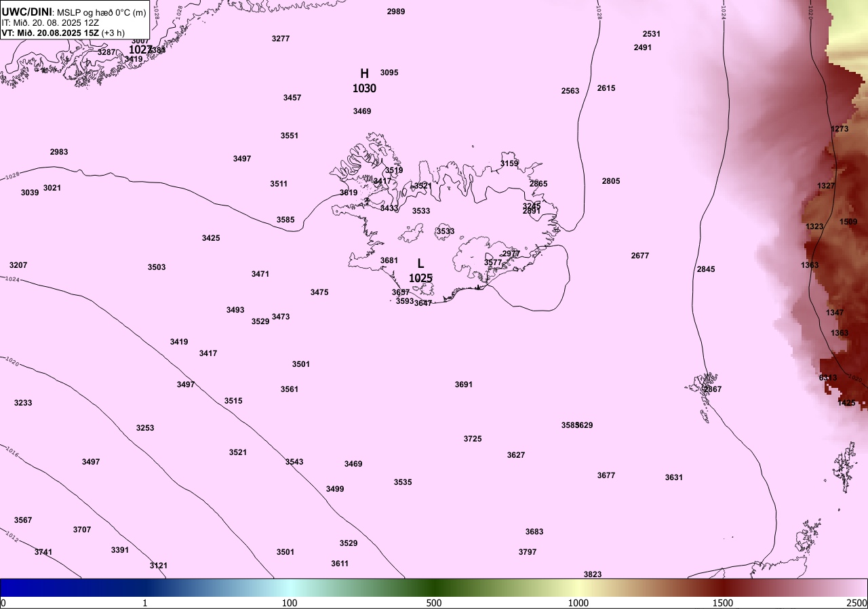Click the 3691 height label
This screenshot has height=609, width=868.
tap(464, 385)
